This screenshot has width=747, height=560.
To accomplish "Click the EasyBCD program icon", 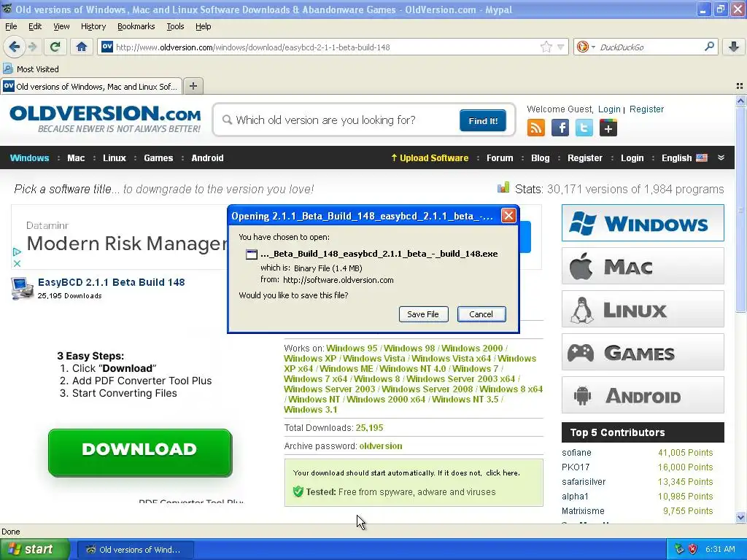I will pyautogui.click(x=22, y=288).
